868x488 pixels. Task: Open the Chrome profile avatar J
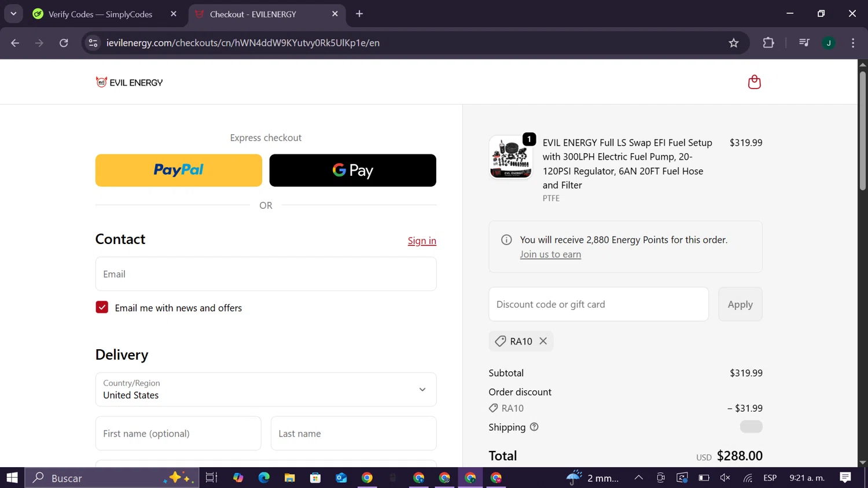829,43
